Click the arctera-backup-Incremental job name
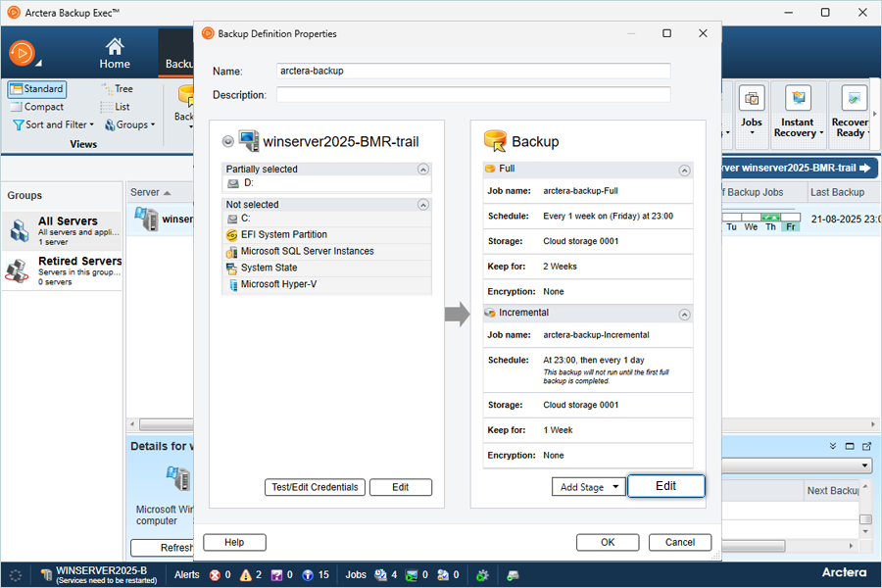 pyautogui.click(x=596, y=335)
